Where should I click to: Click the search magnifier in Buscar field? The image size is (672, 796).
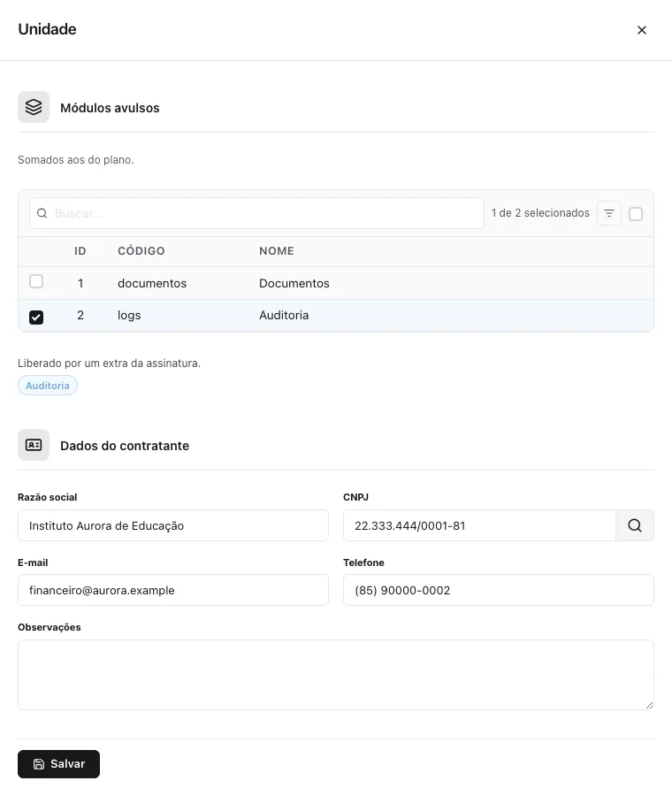[x=42, y=213]
